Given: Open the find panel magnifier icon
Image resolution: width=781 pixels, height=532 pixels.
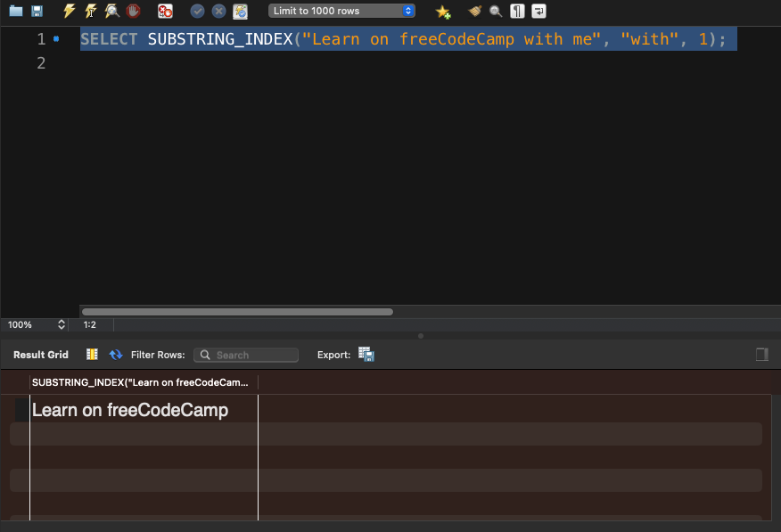Looking at the screenshot, I should [x=496, y=12].
